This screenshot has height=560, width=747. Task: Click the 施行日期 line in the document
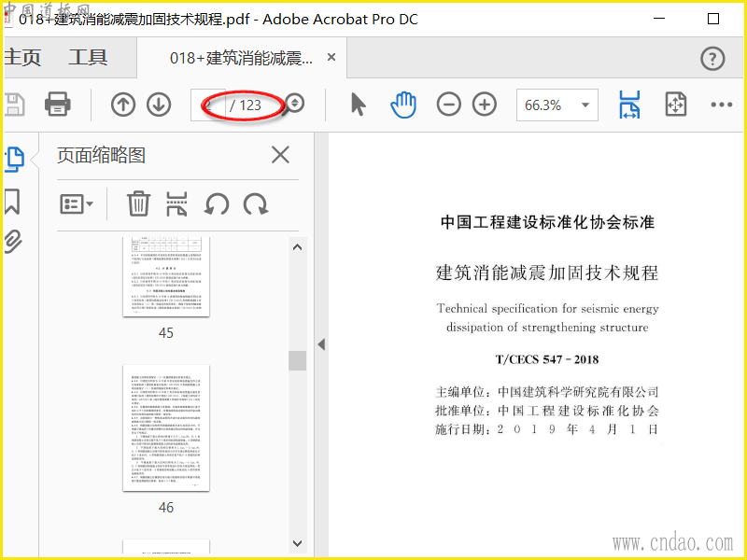547,429
